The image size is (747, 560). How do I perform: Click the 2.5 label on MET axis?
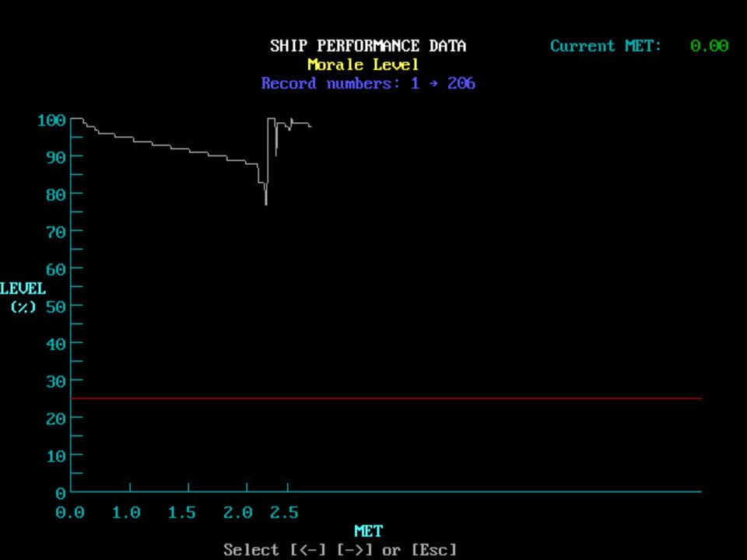[x=284, y=513]
